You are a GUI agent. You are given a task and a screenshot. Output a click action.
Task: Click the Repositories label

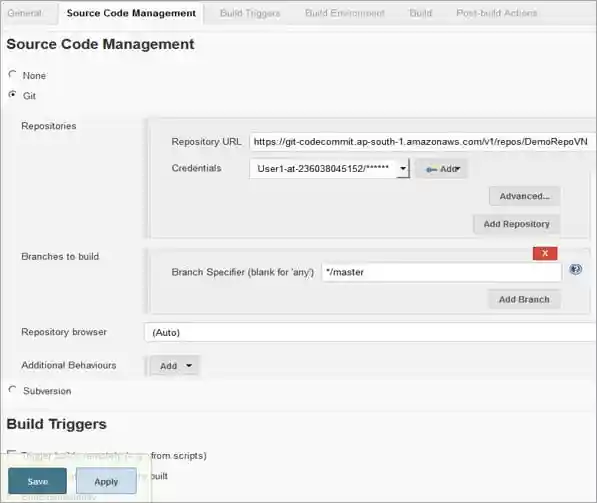49,126
